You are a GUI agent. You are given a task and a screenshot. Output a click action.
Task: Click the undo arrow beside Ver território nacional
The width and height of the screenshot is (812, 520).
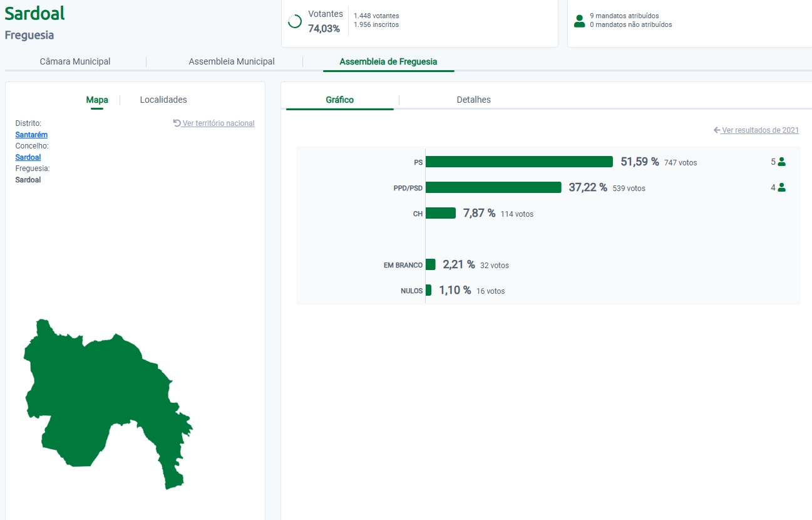click(177, 123)
